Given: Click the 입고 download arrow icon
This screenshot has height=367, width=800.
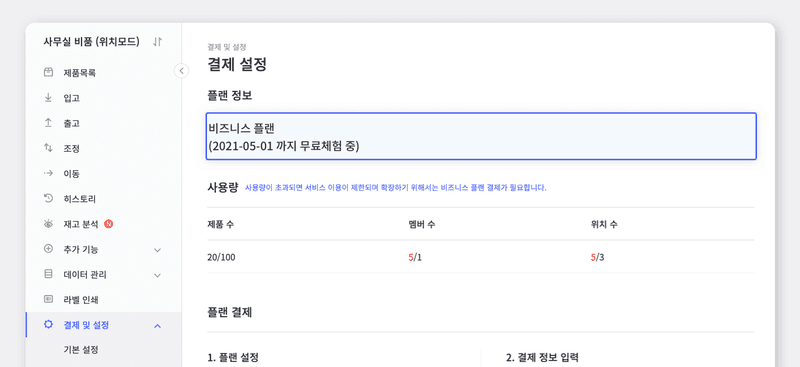Looking at the screenshot, I should (x=48, y=97).
